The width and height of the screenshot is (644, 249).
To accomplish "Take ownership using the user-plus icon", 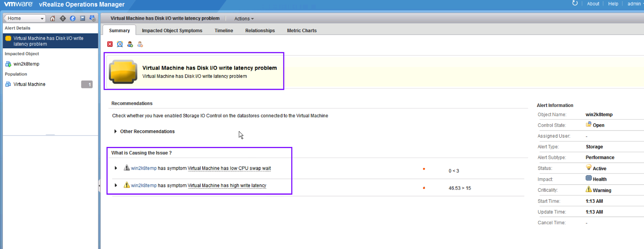I will pos(130,44).
